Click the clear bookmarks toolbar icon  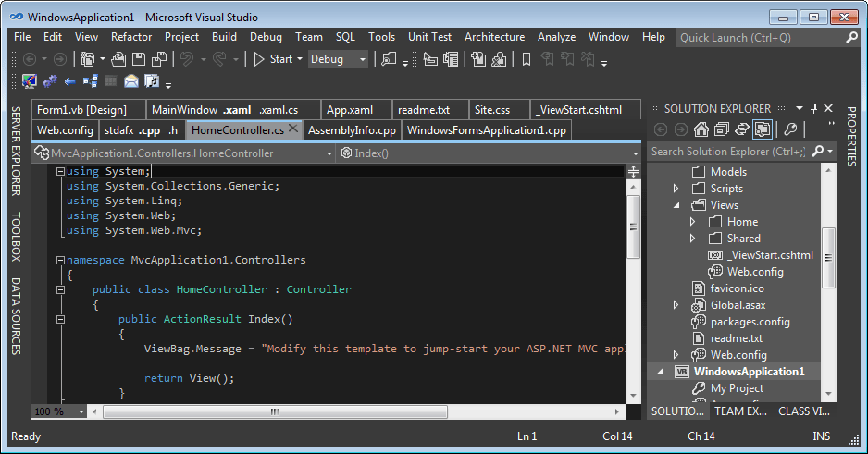588,59
